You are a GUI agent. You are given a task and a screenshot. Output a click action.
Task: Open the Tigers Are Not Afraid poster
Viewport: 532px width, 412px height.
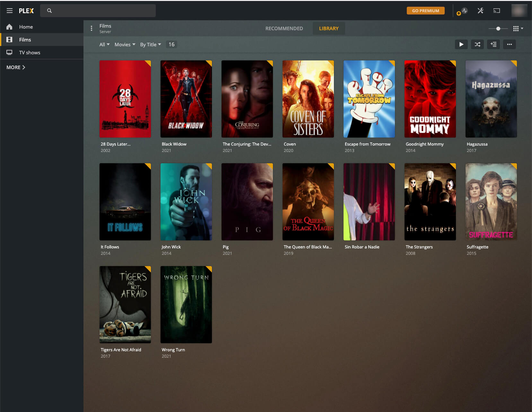pos(125,305)
